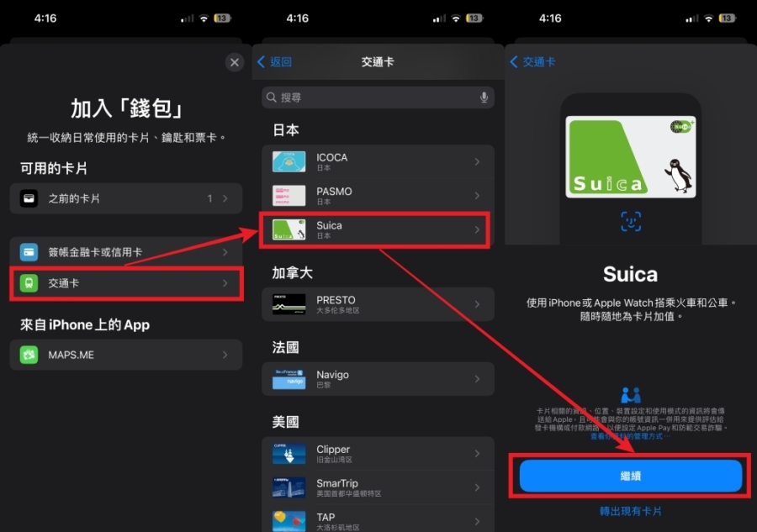Expand 之前的卡片 row chevron
Screen dimensions: 757x532
pos(225,198)
